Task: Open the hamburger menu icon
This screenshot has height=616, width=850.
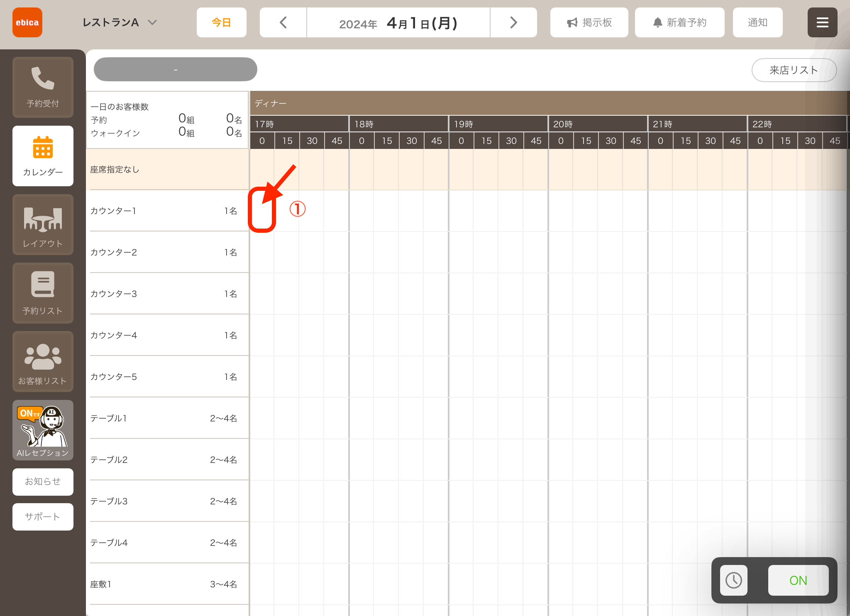Action: point(822,22)
